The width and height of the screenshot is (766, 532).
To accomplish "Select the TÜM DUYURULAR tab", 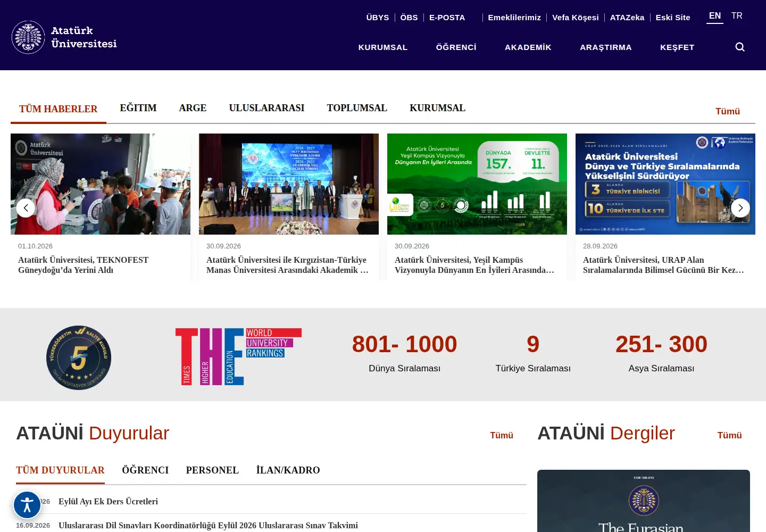I will (x=60, y=470).
